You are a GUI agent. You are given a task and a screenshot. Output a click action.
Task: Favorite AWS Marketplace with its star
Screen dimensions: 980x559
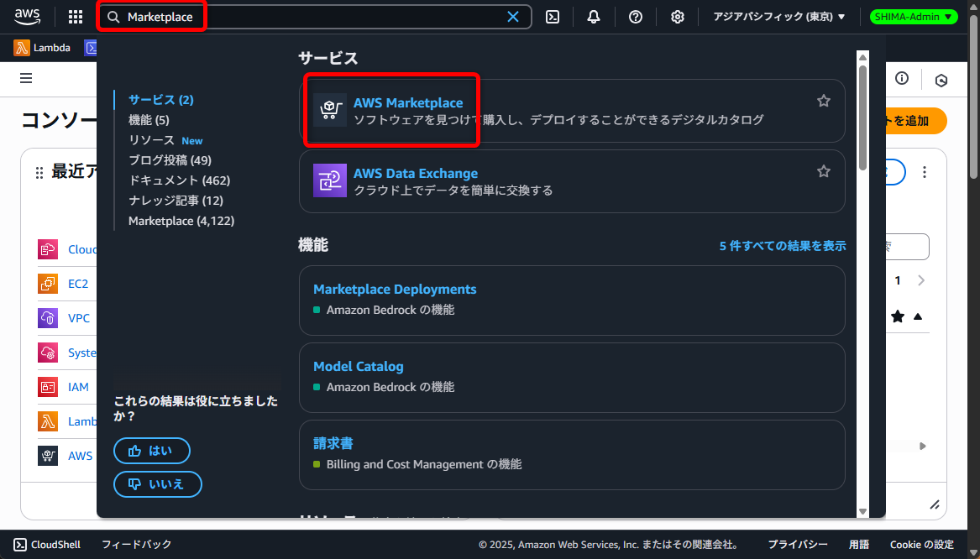[x=824, y=101]
